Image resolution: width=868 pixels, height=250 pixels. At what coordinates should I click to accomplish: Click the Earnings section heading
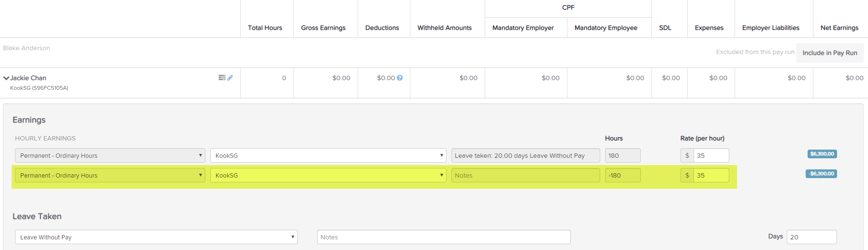[29, 120]
